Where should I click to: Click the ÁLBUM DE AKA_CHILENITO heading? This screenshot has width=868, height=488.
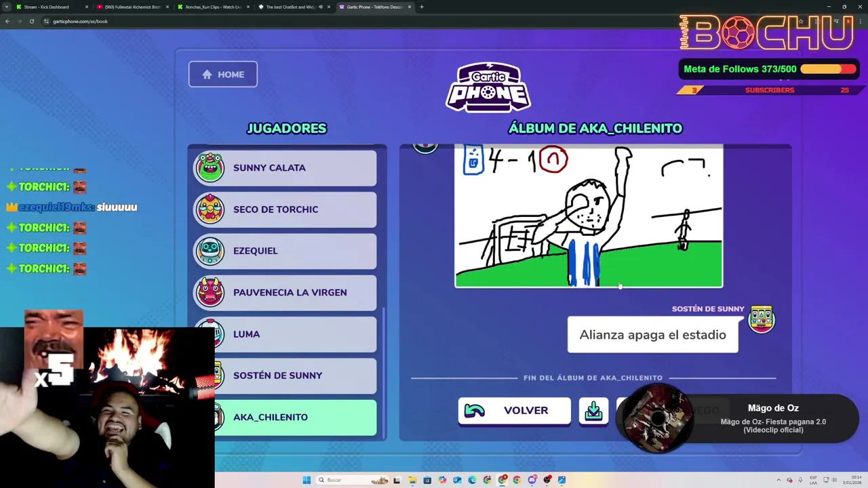click(595, 128)
